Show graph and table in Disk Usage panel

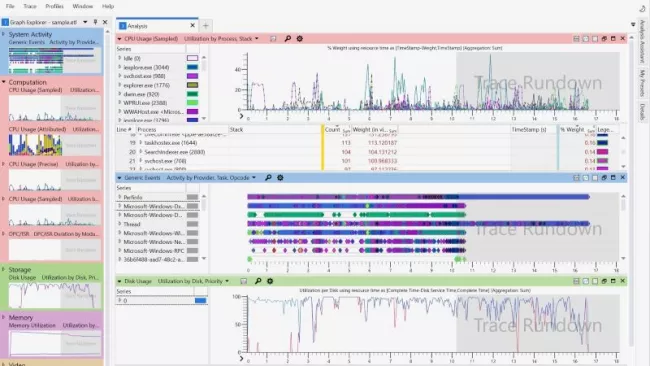tap(576, 281)
